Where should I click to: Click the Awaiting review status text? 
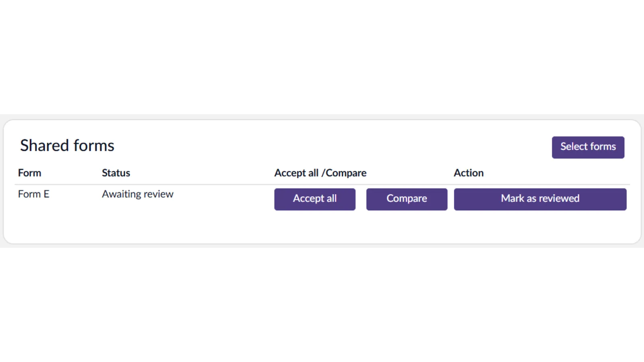137,194
